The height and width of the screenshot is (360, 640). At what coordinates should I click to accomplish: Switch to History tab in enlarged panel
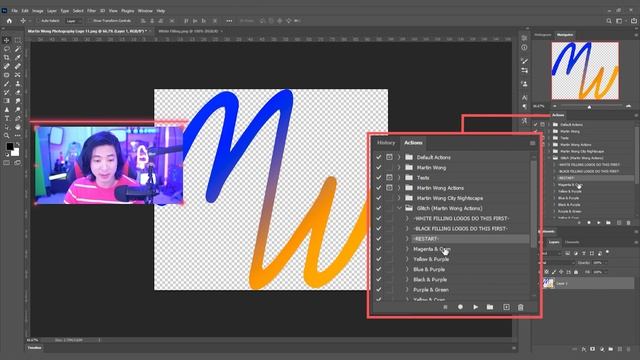pos(386,143)
